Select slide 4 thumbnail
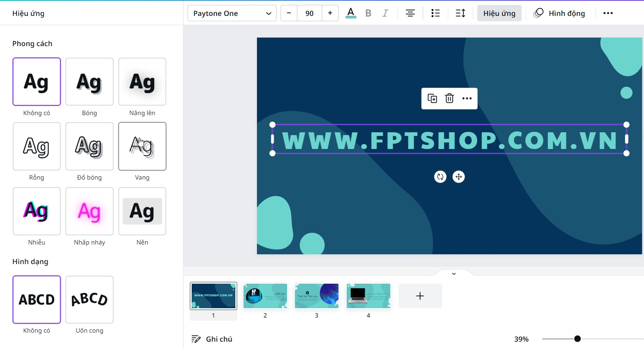The height and width of the screenshot is (349, 644). click(368, 296)
